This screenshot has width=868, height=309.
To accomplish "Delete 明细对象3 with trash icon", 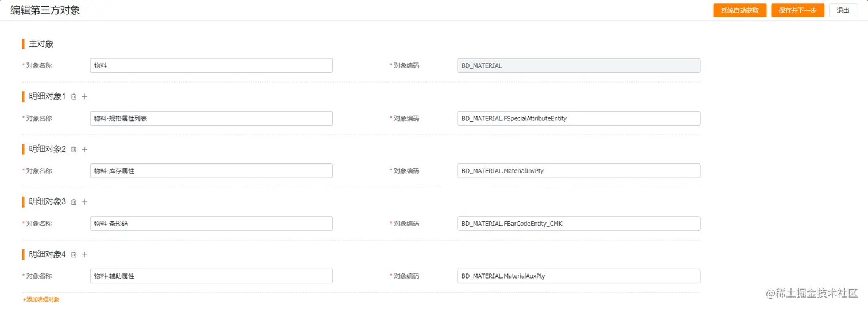I will (x=73, y=202).
